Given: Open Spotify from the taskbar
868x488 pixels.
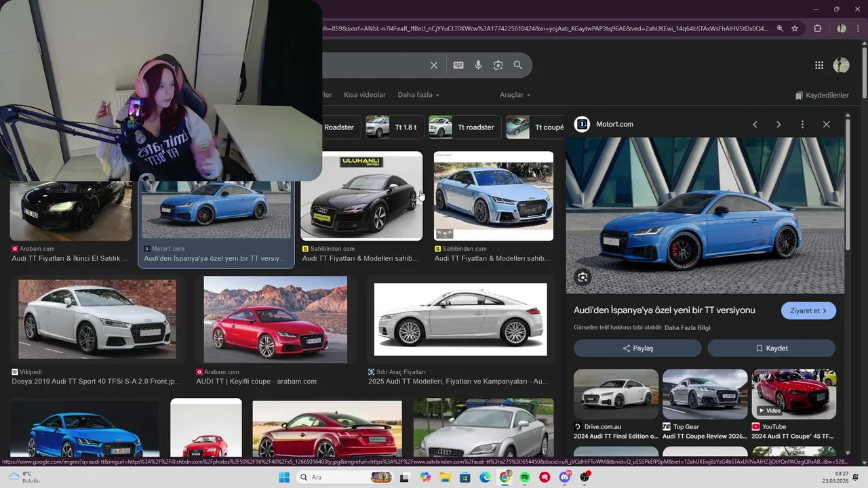Looking at the screenshot, I should click(x=525, y=477).
